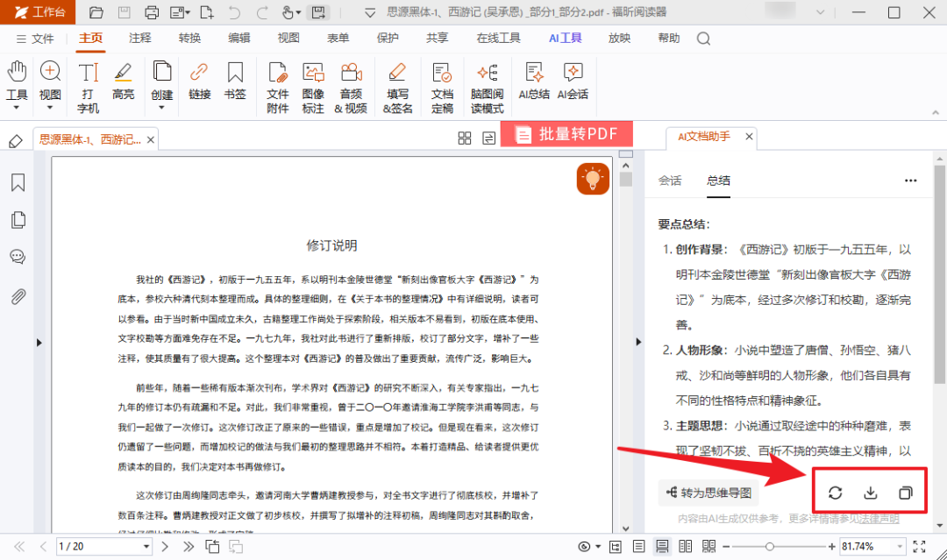
Task: Switch to the 会话 tab in AI panel
Action: pyautogui.click(x=670, y=181)
